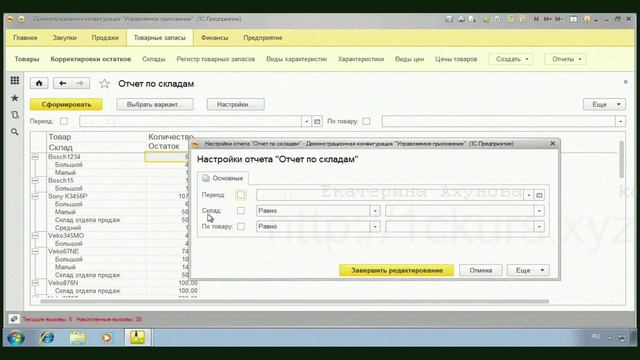Toggle По товару checkbox in settings dialog
Viewport: 640px width, 360px height.
click(241, 226)
